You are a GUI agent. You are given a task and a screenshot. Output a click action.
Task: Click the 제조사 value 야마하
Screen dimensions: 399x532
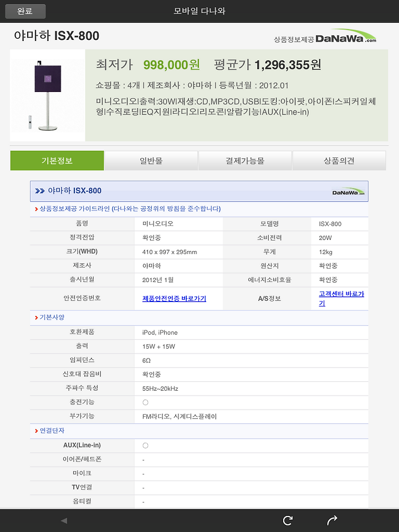tap(151, 266)
